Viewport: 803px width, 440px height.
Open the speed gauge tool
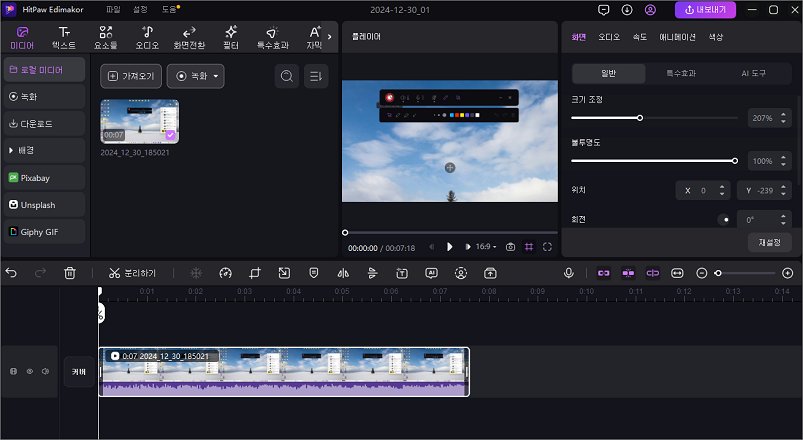225,273
